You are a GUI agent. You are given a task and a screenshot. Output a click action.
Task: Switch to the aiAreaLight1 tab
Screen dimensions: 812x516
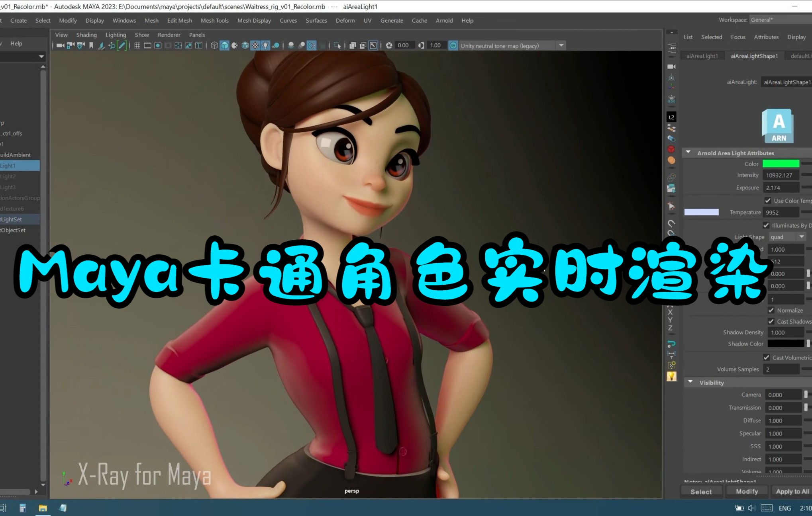(x=702, y=55)
